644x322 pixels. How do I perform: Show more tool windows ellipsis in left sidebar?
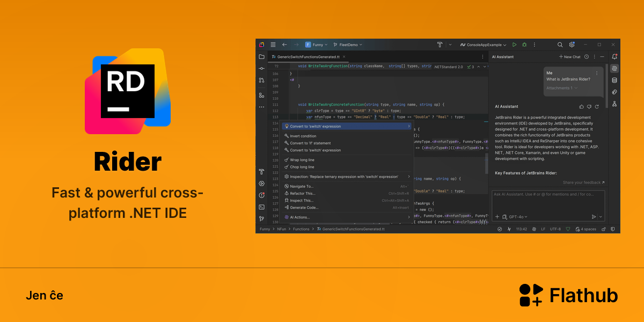pos(261,107)
